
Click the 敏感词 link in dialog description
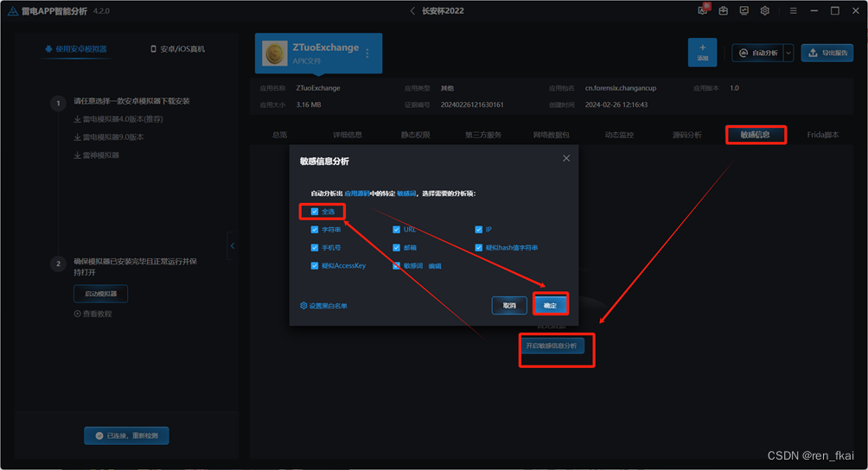point(406,194)
